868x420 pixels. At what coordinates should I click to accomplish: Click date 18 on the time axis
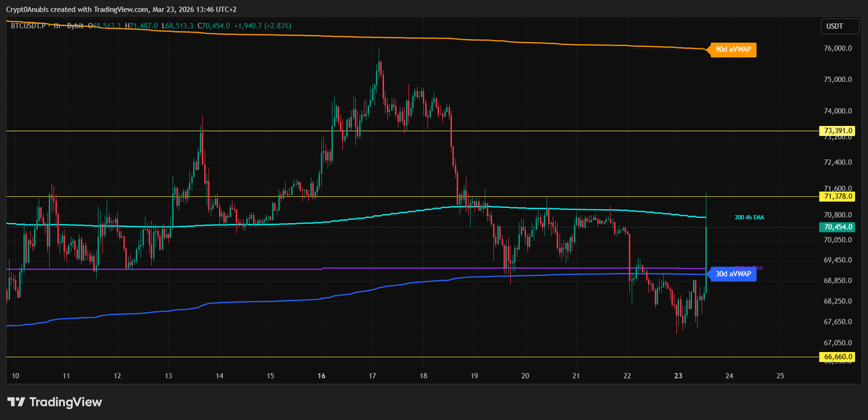423,377
